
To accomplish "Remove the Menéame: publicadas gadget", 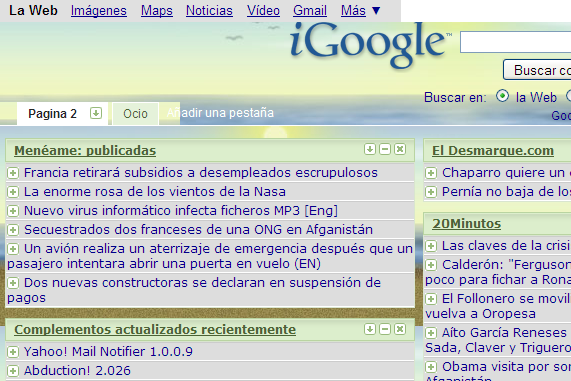I will pyautogui.click(x=400, y=149).
